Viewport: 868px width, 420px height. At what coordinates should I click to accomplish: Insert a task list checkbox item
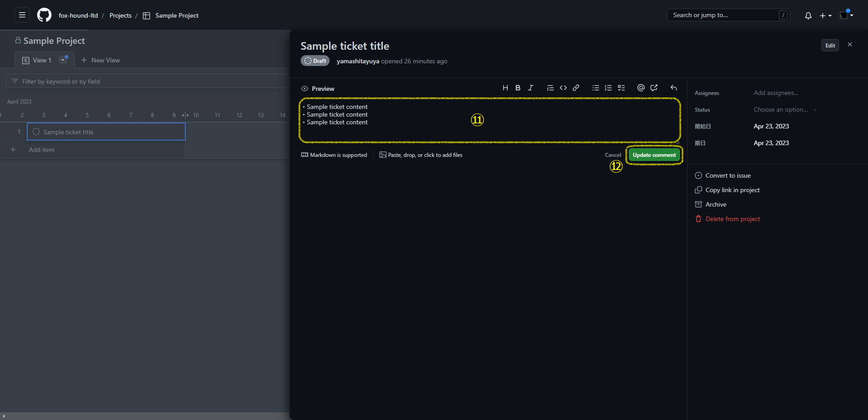[622, 88]
